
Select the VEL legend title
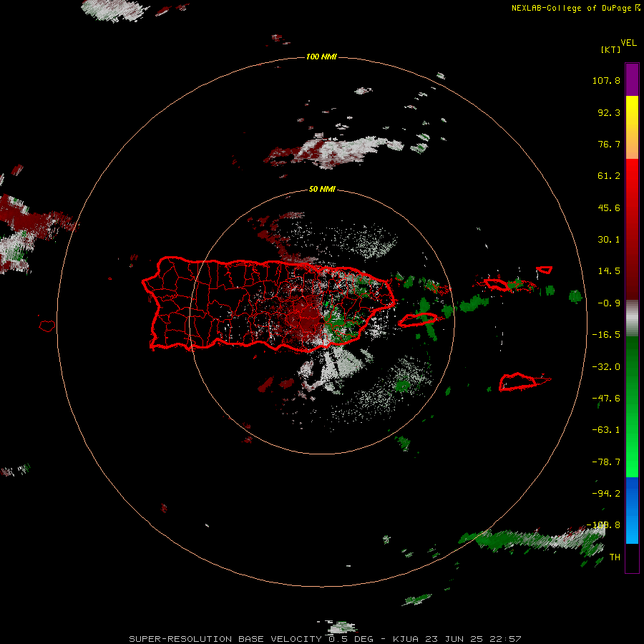click(628, 43)
